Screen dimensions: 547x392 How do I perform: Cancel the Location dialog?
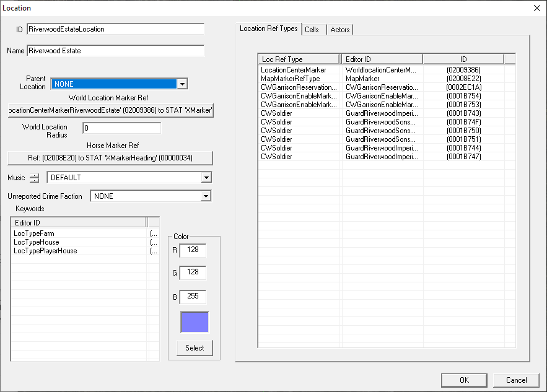[x=516, y=380]
